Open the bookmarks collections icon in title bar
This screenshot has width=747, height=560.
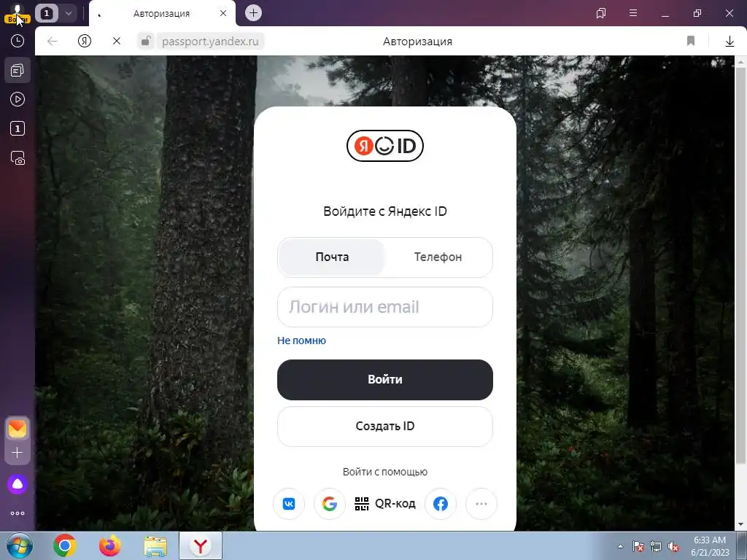[x=601, y=13]
